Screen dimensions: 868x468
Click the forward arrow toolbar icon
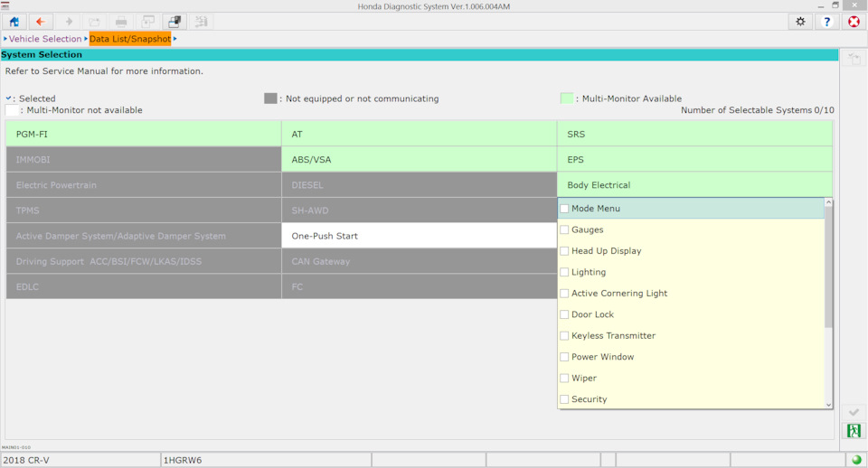pyautogui.click(x=68, y=22)
